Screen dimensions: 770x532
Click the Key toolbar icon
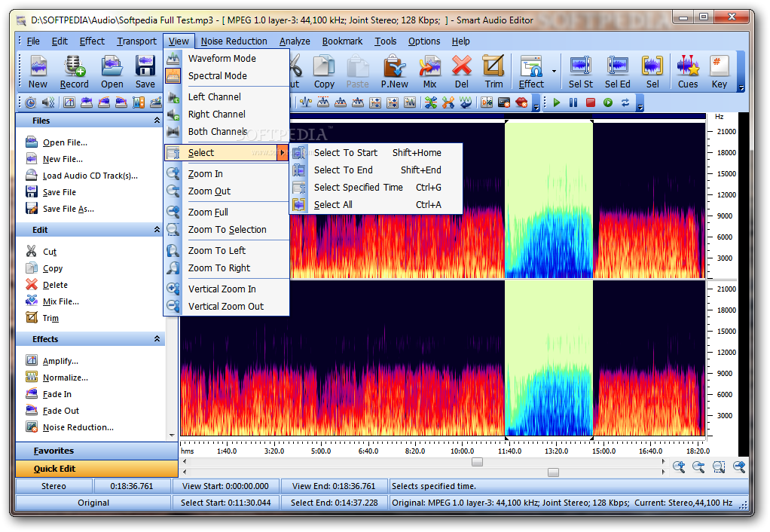[x=720, y=72]
